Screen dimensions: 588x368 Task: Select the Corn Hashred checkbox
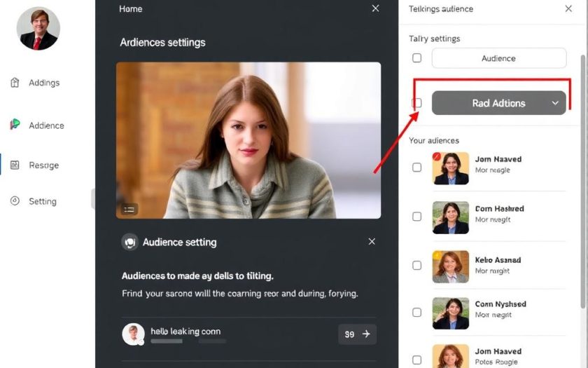417,217
